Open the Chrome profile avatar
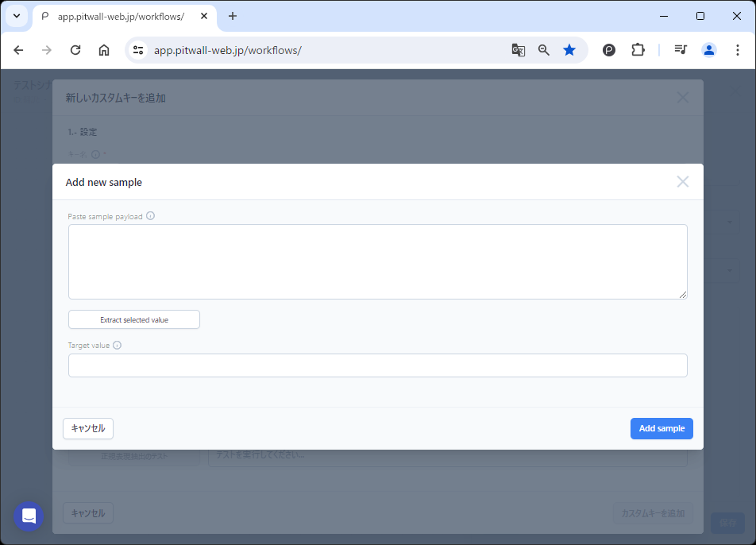The width and height of the screenshot is (756, 545). (709, 50)
